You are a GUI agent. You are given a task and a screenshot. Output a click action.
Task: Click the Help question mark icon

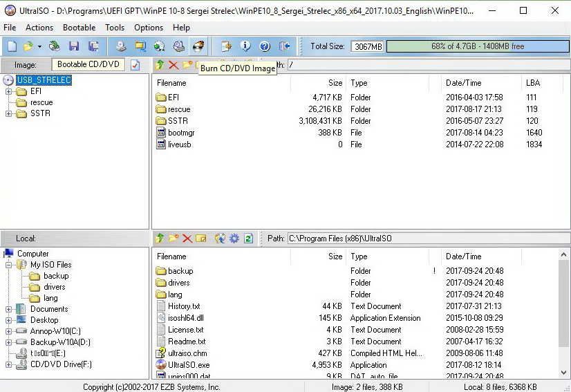pos(265,46)
